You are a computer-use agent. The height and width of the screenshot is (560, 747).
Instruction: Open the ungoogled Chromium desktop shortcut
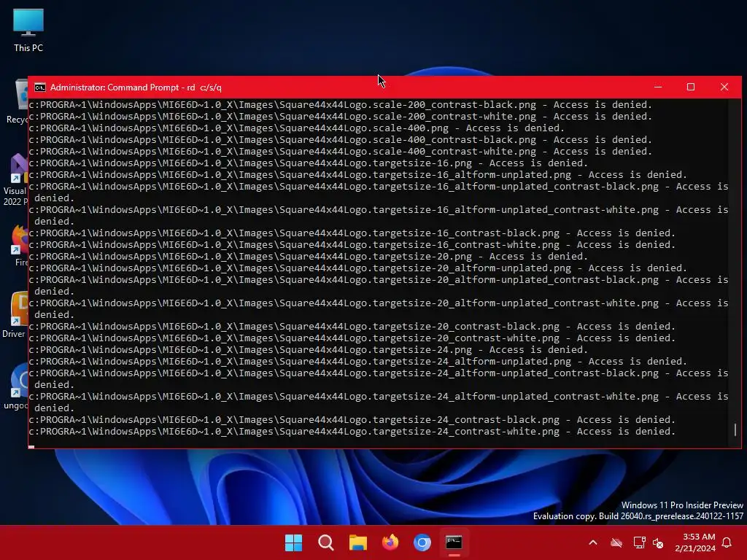17,386
